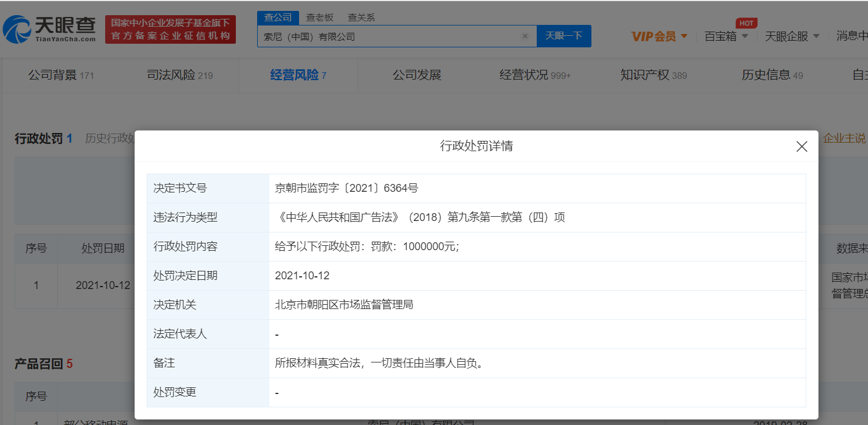Open the 司法风险 tab

180,75
